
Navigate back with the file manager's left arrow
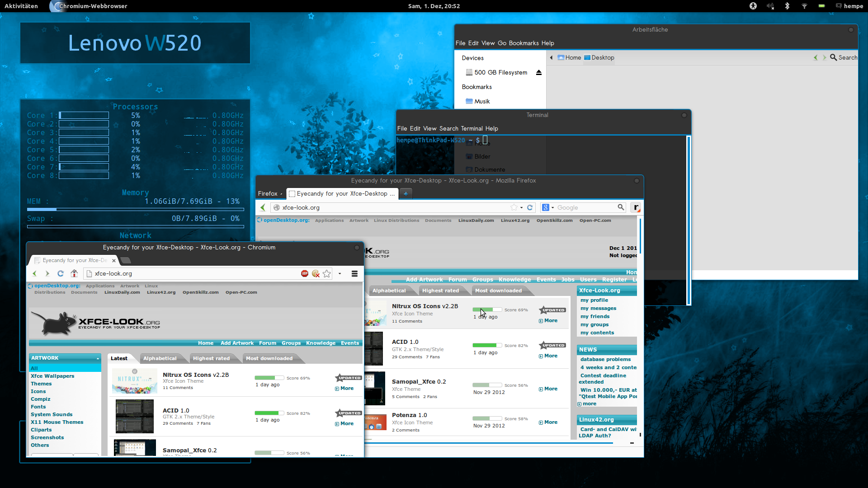point(816,57)
